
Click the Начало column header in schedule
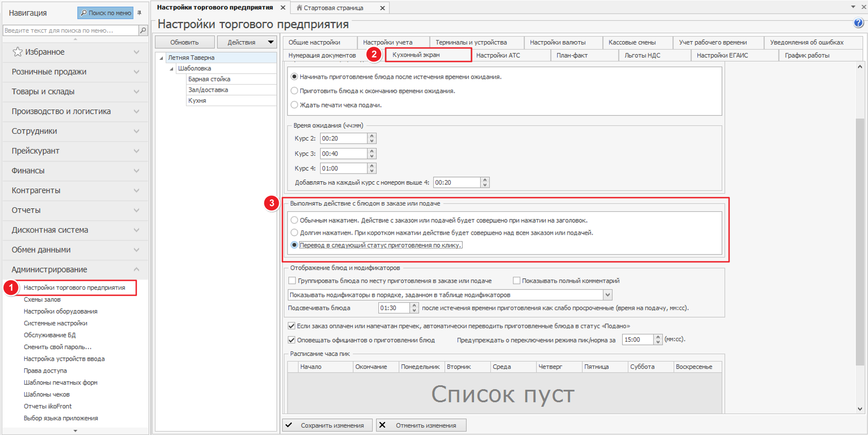pos(325,367)
